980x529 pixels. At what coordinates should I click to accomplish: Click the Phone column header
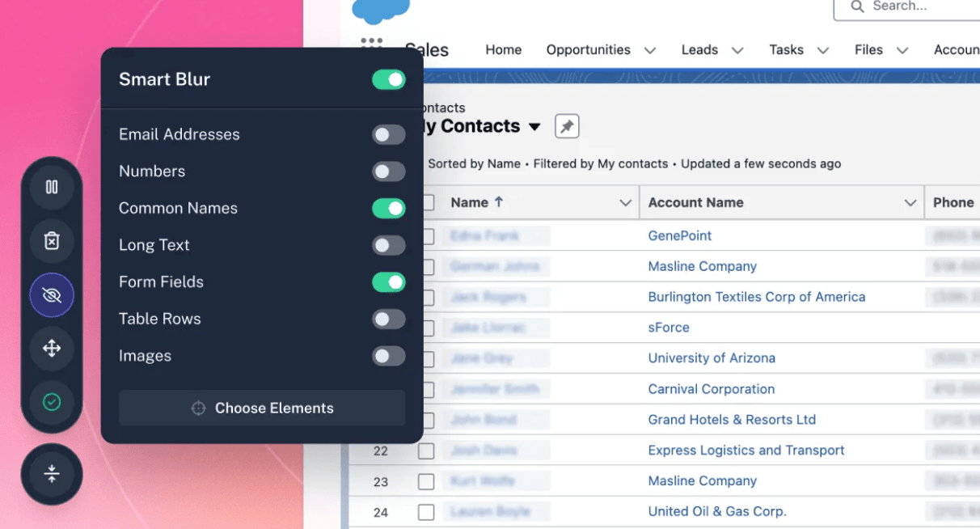[x=953, y=203]
